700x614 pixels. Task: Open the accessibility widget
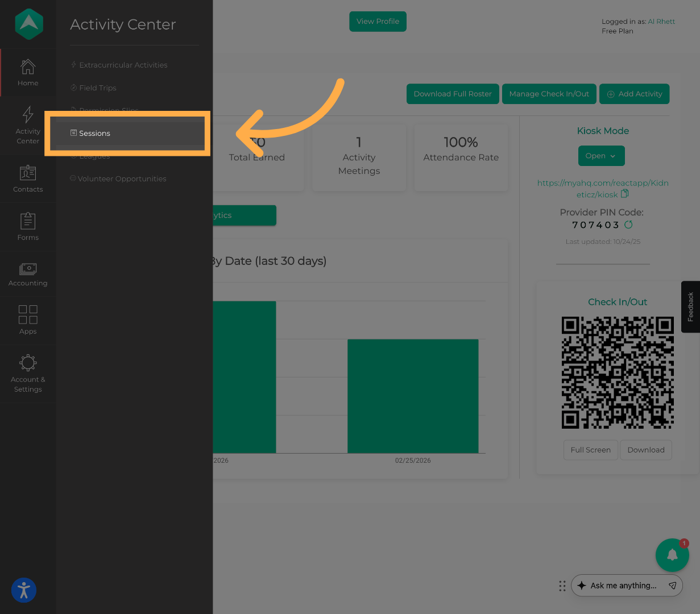click(x=23, y=590)
